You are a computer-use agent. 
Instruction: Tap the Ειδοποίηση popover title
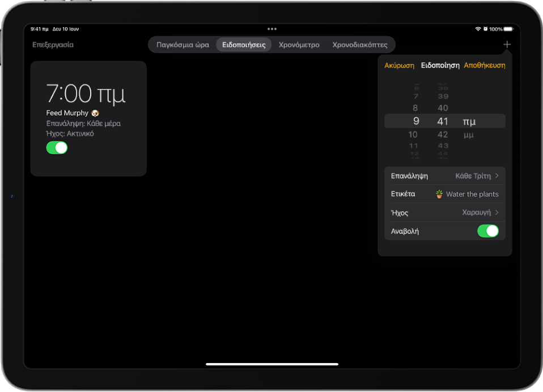pyautogui.click(x=440, y=65)
